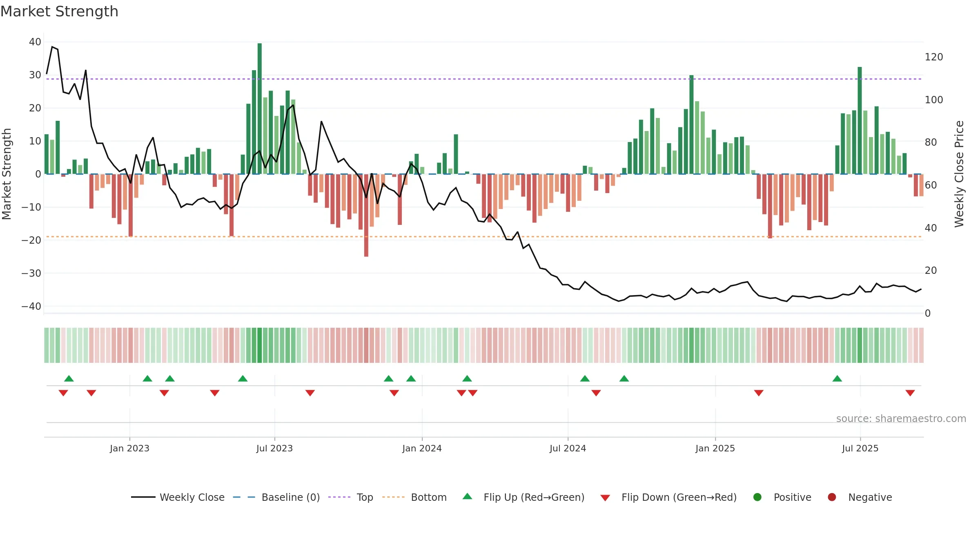Click the tallest green bar reaching 40

coord(260,109)
